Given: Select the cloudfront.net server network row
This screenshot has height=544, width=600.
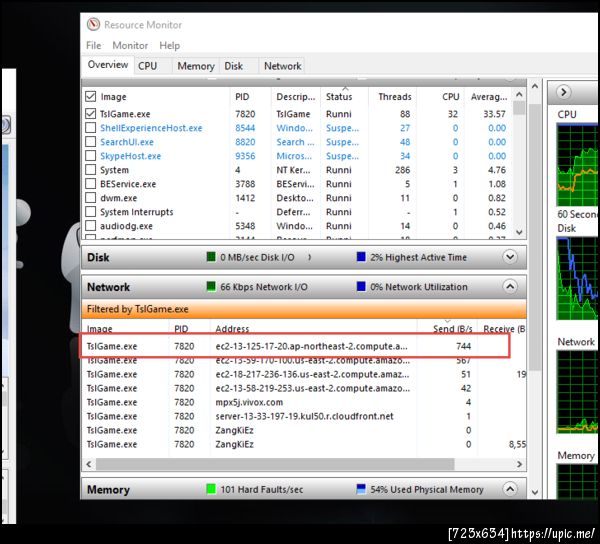Looking at the screenshot, I should 304,416.
